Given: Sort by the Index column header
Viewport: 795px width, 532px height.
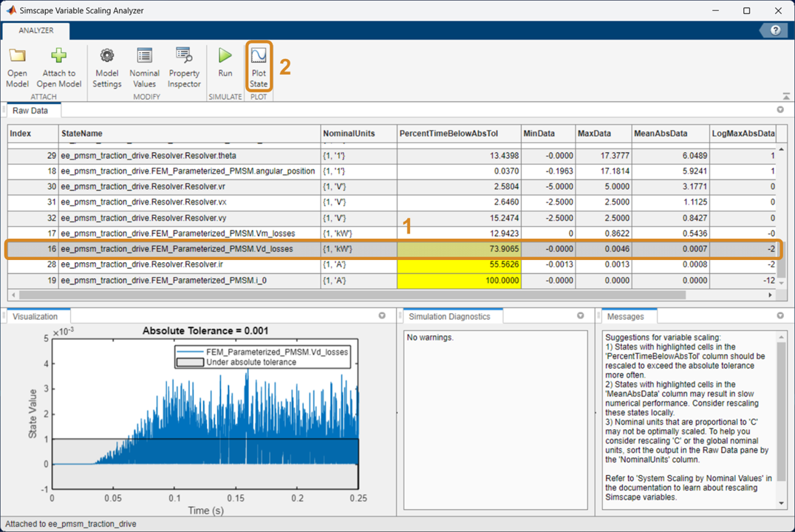Looking at the screenshot, I should click(33, 134).
